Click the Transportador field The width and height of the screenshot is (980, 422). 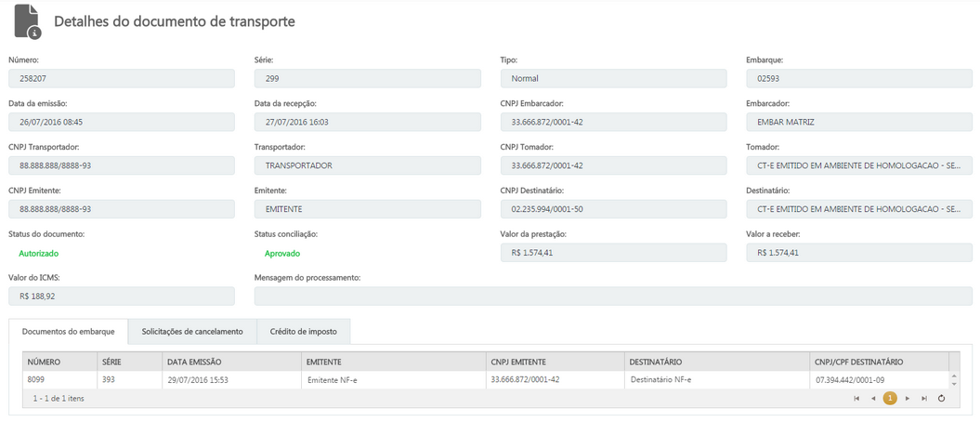coord(368,165)
